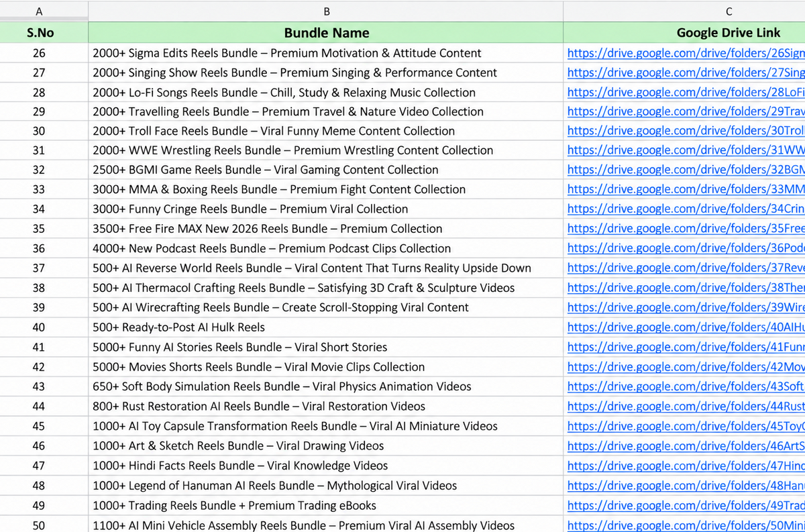Open Drive link for 42Movies folder
This screenshot has height=532, width=805.
[x=686, y=367]
